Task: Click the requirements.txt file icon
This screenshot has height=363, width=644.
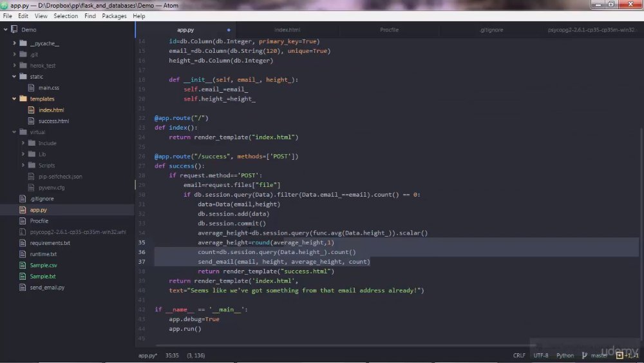Action: [23, 243]
